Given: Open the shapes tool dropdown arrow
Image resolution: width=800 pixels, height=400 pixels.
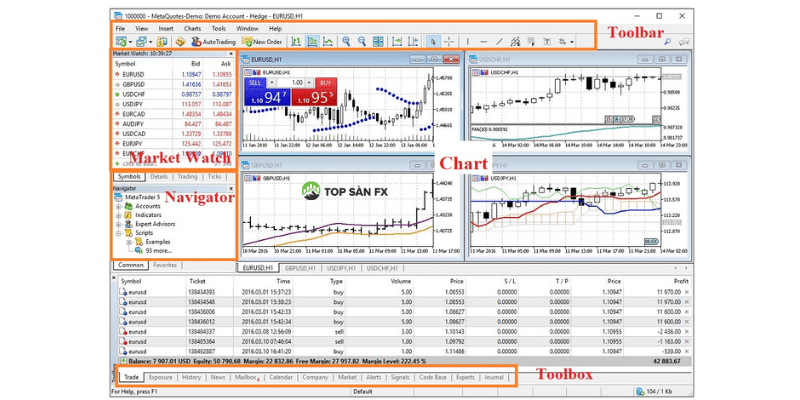Looking at the screenshot, I should point(572,42).
